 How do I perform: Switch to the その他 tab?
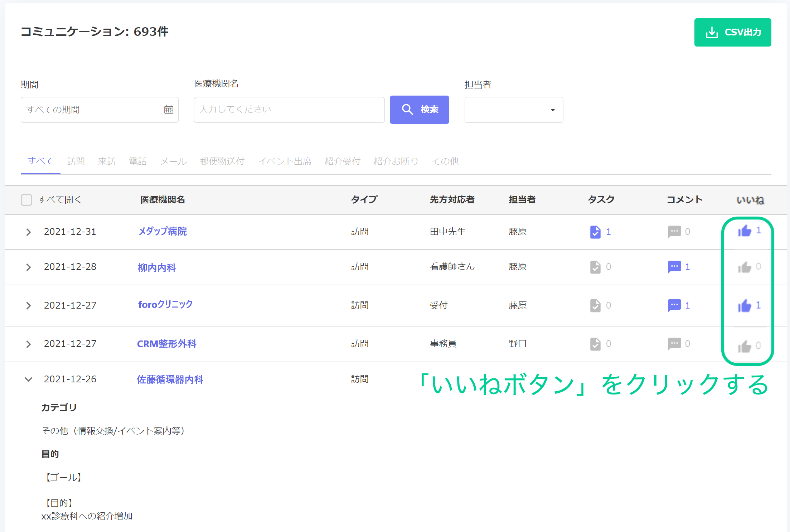[445, 161]
